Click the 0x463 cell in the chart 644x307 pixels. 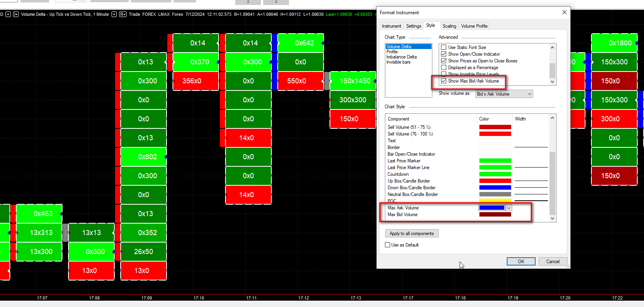[39, 214]
